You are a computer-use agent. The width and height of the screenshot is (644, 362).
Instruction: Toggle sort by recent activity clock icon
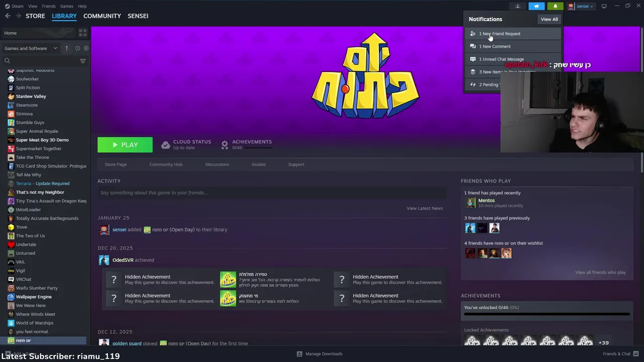[x=77, y=48]
